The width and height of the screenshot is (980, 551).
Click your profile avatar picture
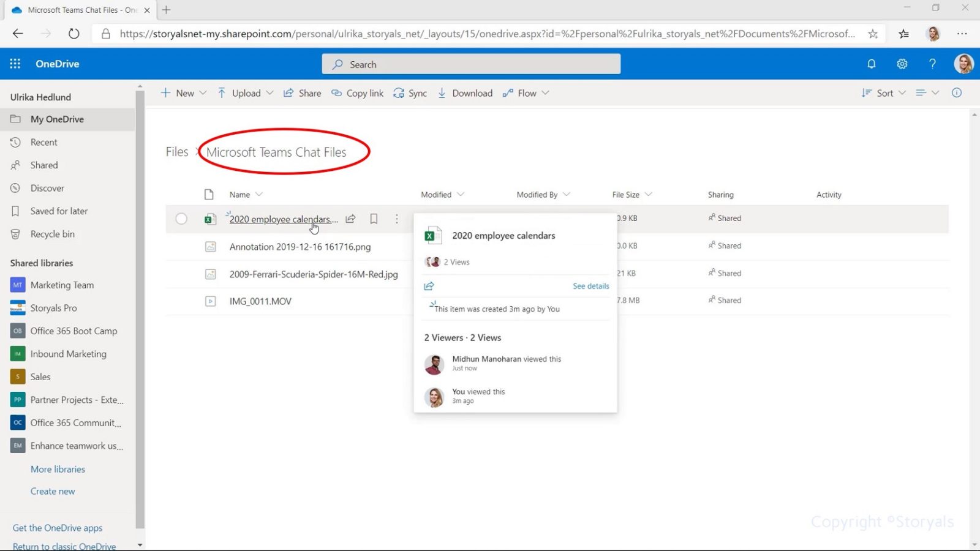click(964, 64)
